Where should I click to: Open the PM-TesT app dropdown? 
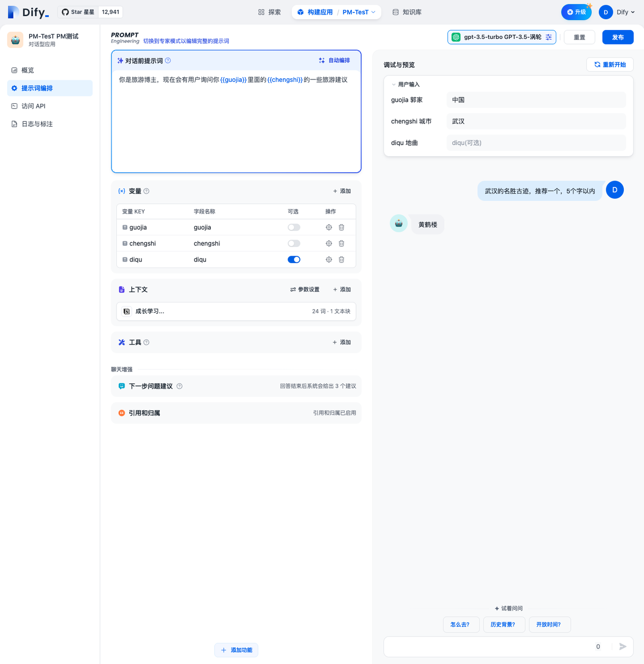(359, 12)
